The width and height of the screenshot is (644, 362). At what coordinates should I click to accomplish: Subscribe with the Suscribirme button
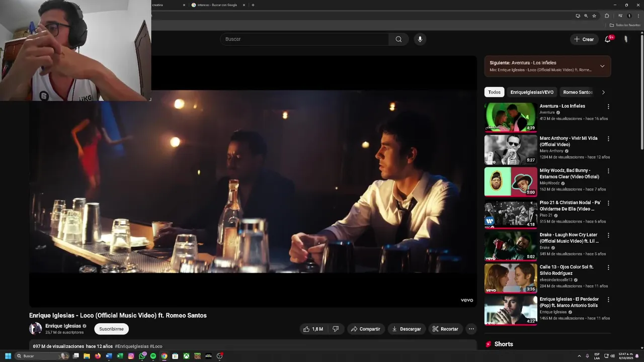click(x=111, y=329)
